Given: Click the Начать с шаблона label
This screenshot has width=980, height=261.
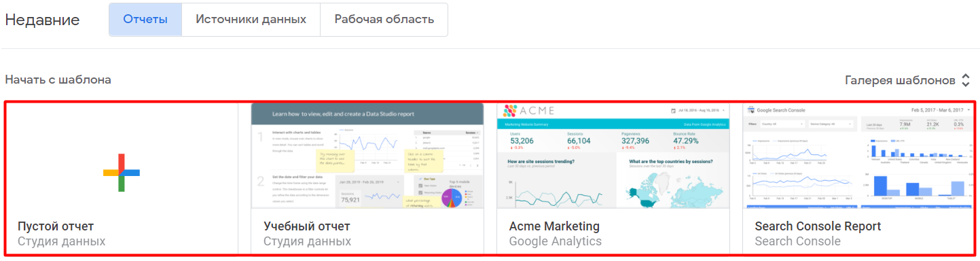Looking at the screenshot, I should click(x=58, y=80).
